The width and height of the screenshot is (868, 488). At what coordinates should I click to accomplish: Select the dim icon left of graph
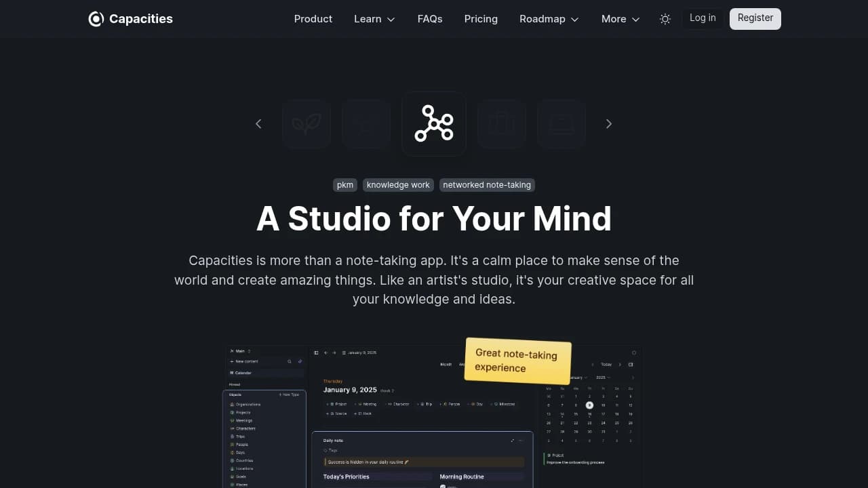click(366, 123)
